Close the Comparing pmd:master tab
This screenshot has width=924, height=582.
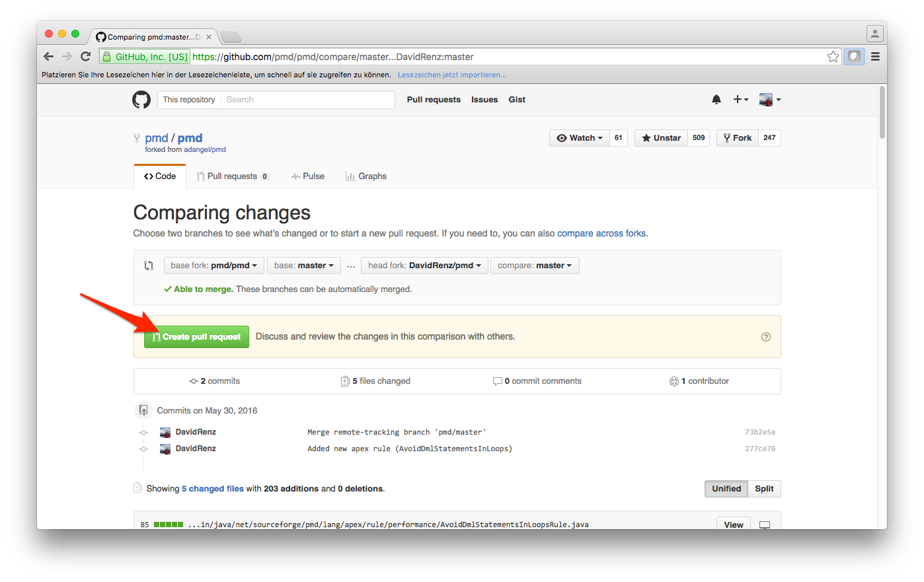point(209,37)
